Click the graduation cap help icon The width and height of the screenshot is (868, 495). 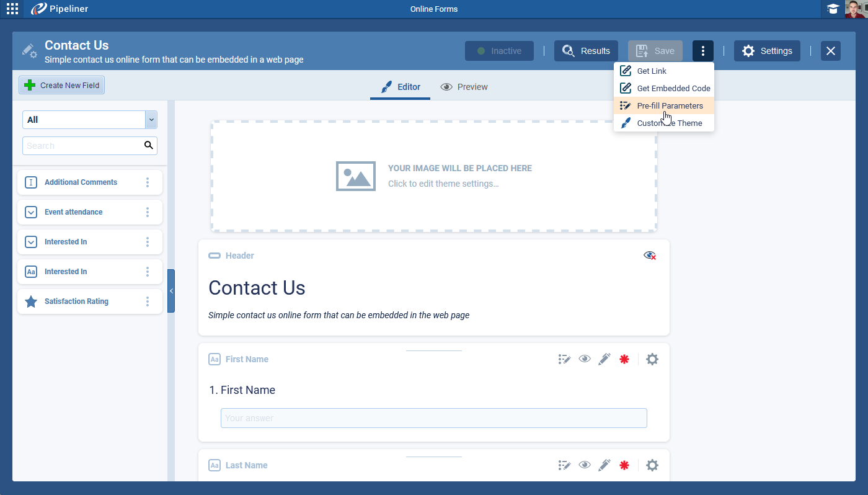pyautogui.click(x=833, y=9)
